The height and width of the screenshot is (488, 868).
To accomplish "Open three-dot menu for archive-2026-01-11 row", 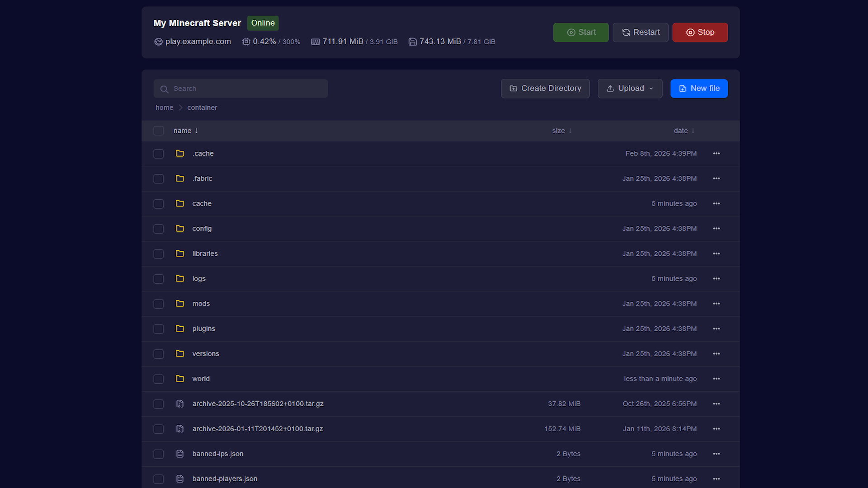I will pyautogui.click(x=716, y=429).
